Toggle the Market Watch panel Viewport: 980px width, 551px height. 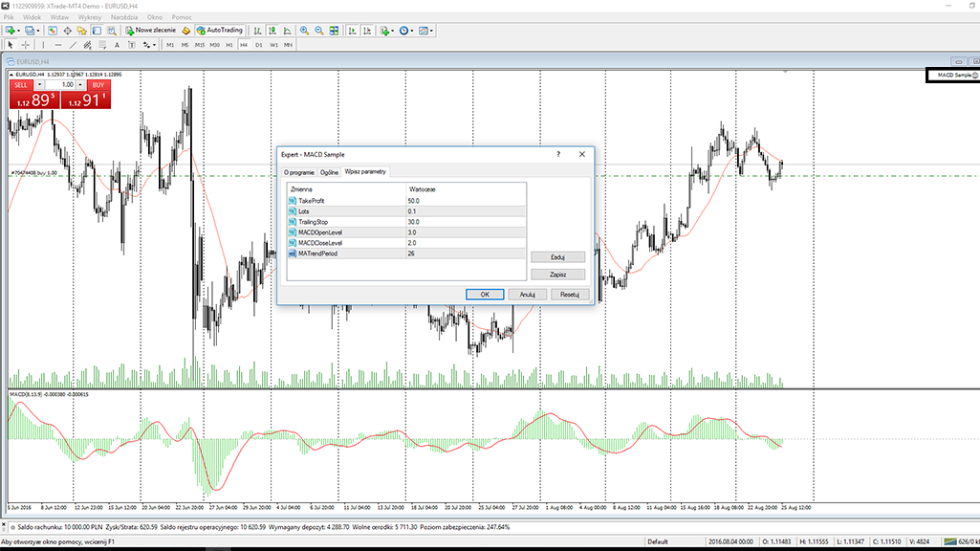click(53, 30)
